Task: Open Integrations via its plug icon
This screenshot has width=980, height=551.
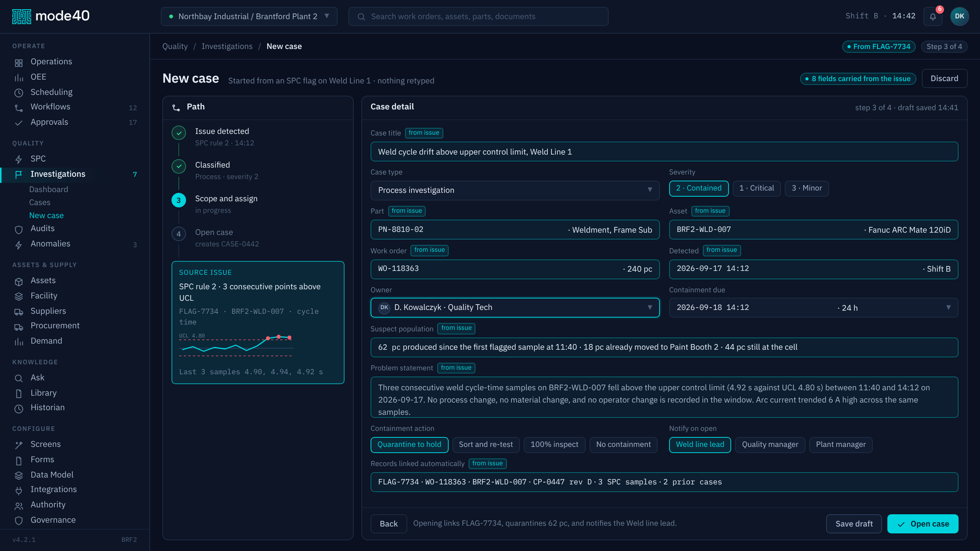Action: pos(19,490)
